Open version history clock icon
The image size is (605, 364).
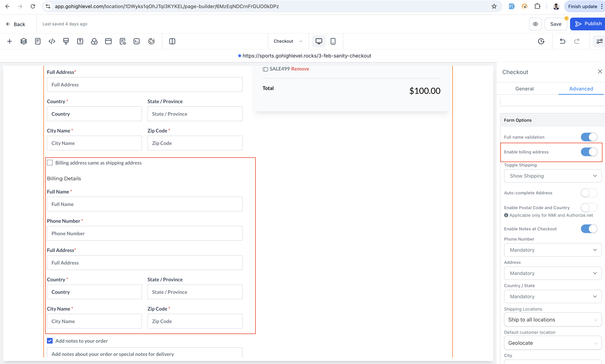coord(541,41)
